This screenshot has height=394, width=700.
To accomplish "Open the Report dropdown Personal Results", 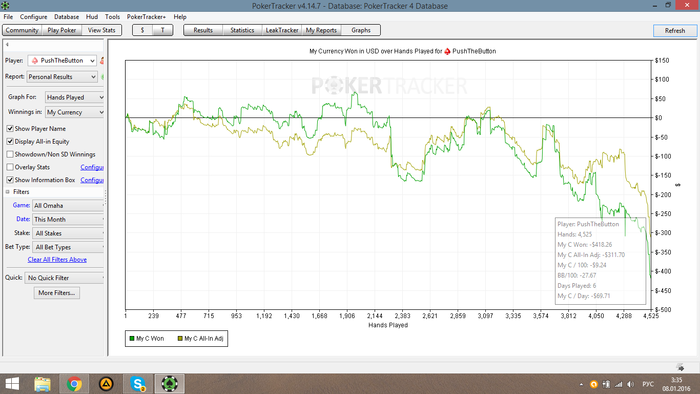I will tap(62, 77).
